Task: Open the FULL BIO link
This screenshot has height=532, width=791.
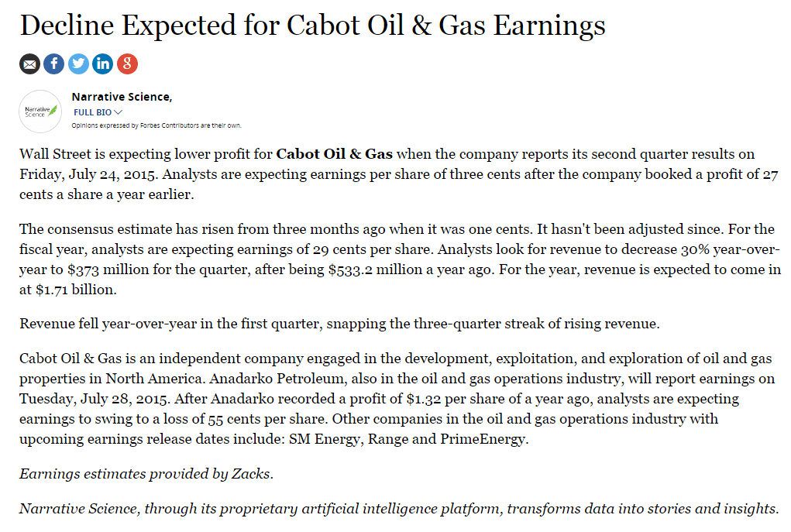Action: (93, 112)
